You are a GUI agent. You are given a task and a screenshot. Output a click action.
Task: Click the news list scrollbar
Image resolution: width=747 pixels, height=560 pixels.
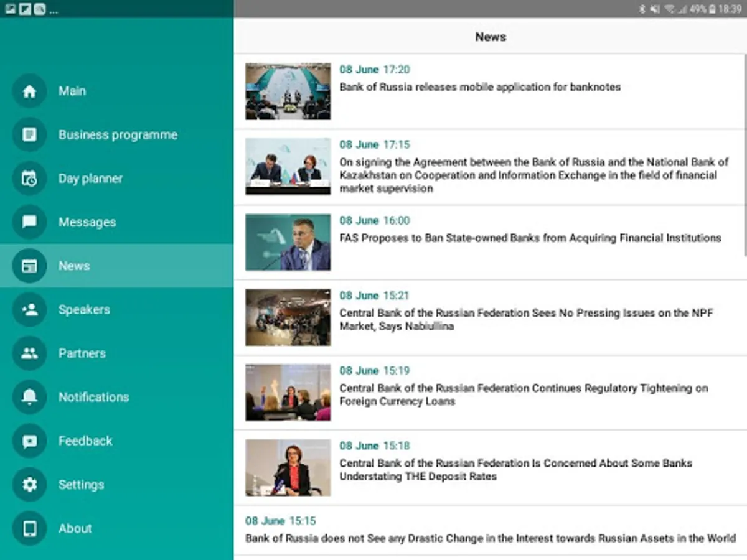(745, 155)
